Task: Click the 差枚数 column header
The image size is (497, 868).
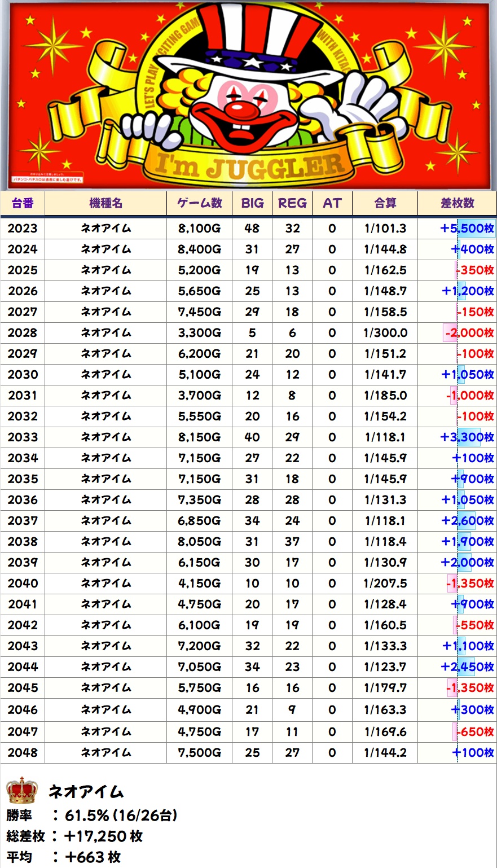Action: (x=457, y=203)
